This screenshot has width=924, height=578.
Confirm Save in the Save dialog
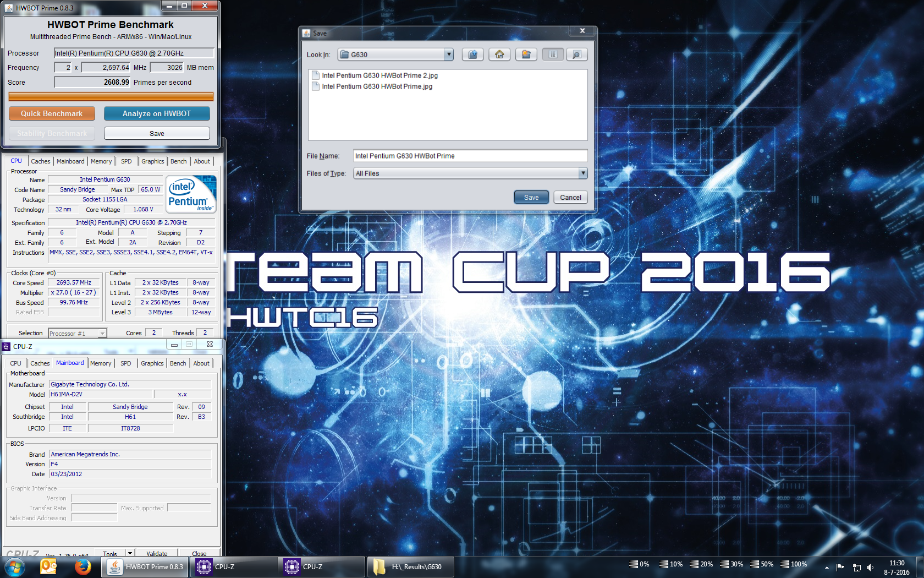(x=531, y=197)
